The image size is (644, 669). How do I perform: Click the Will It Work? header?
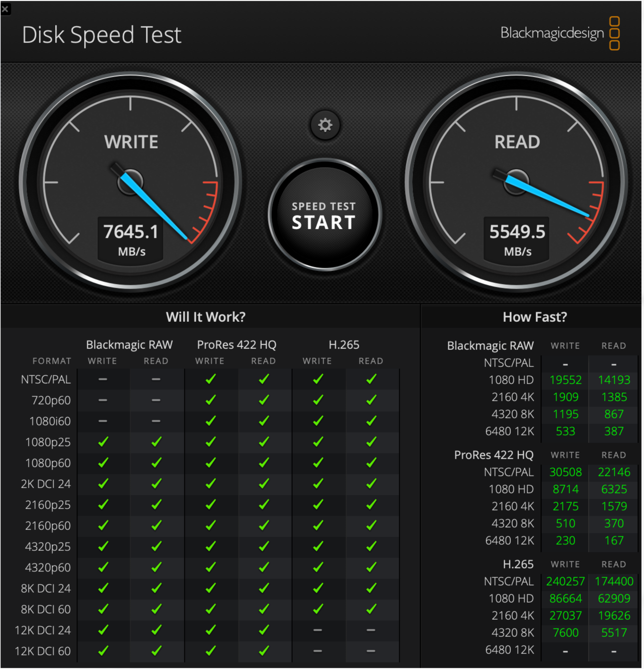pos(205,317)
